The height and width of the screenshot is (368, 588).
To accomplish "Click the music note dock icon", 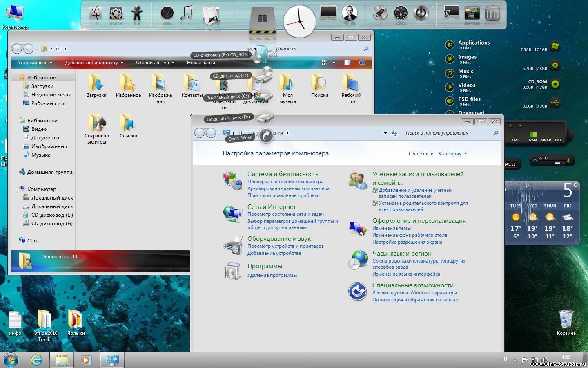I will (x=187, y=13).
